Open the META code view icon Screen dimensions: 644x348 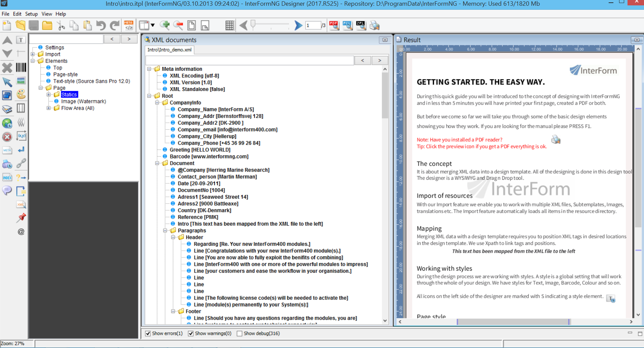coord(129,26)
